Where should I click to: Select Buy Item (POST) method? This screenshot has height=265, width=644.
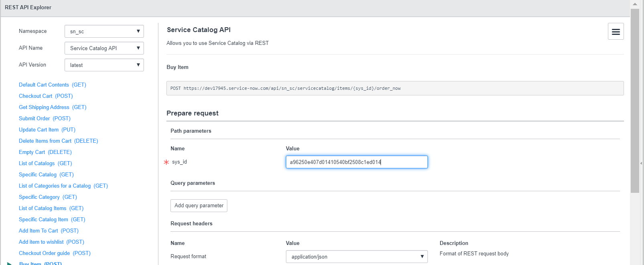pyautogui.click(x=41, y=263)
